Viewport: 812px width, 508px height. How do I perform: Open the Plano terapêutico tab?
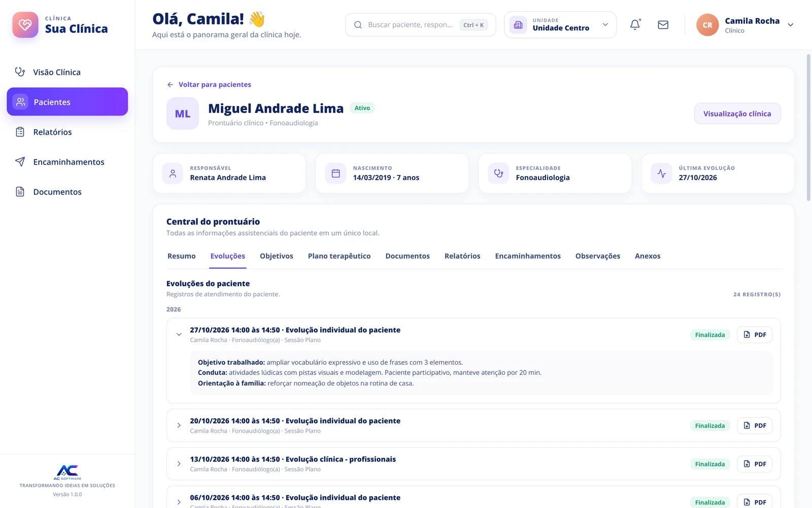point(340,256)
